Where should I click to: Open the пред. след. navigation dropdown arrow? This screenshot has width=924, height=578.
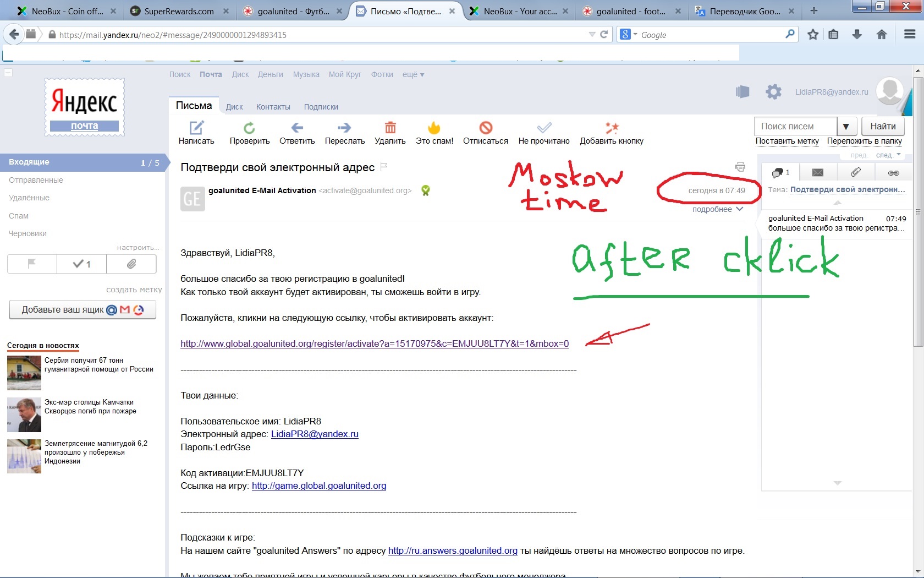point(899,155)
